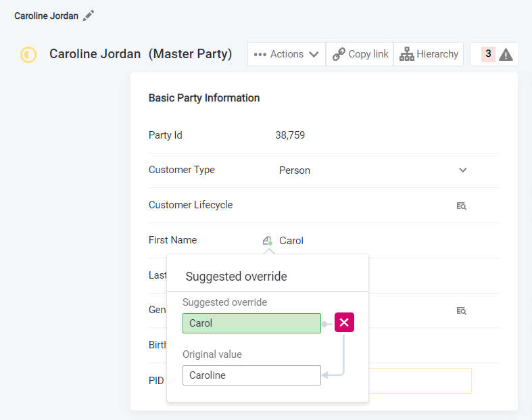Select the Person value in Customer Type
The height and width of the screenshot is (420, 532).
(295, 170)
